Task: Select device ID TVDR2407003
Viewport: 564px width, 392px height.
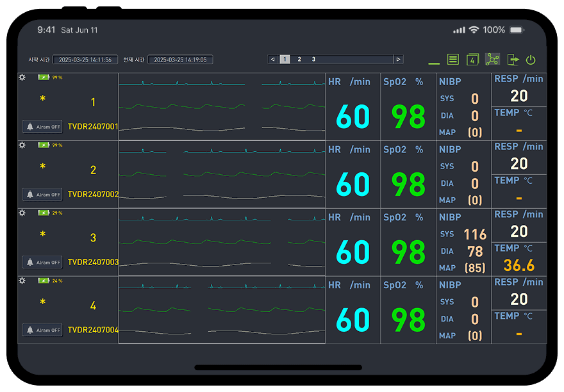Action: (x=93, y=262)
